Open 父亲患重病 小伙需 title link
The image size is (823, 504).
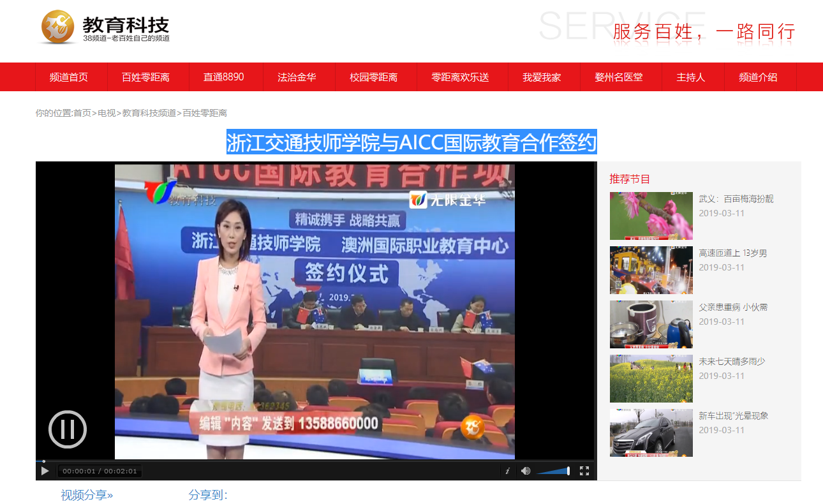point(733,308)
